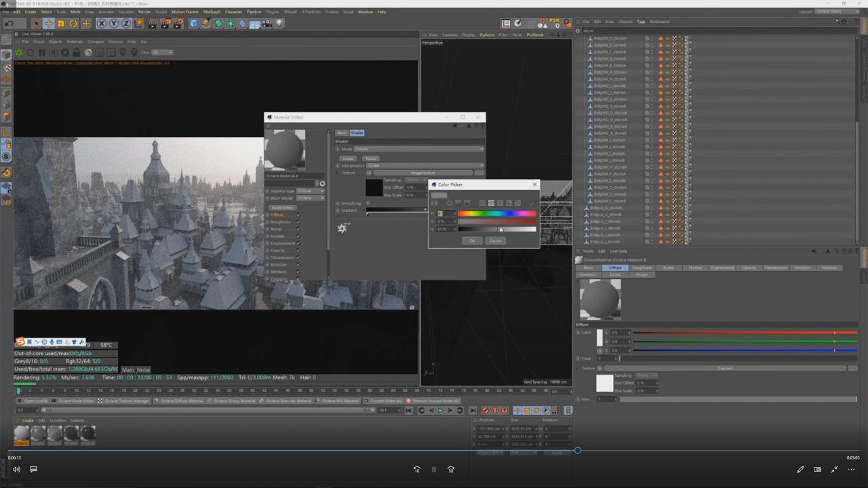This screenshot has height=488, width=868.
Task: Toggle the Y axis lock
Action: tap(114, 24)
